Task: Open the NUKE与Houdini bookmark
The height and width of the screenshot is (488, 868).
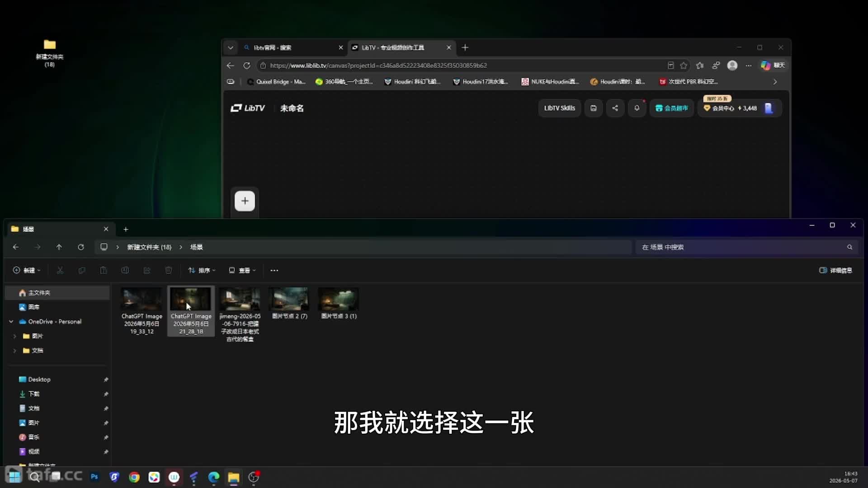Action: tap(550, 82)
